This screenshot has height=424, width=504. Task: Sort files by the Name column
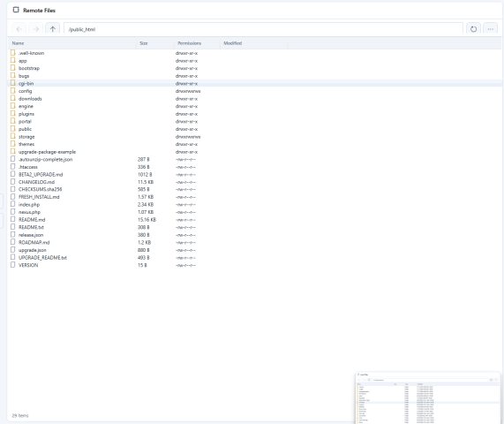tap(18, 43)
